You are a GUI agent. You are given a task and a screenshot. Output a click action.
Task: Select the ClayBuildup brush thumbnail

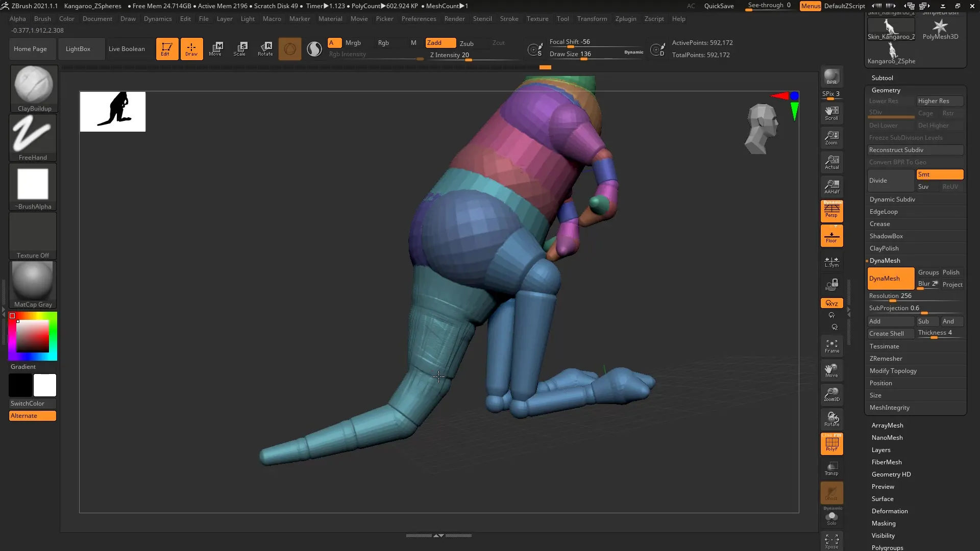(x=34, y=88)
